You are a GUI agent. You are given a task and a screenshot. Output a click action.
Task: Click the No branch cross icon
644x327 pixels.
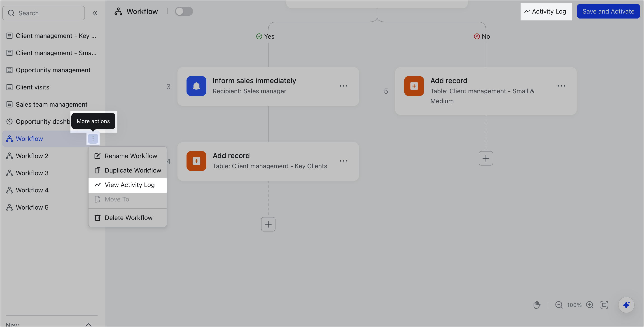477,37
